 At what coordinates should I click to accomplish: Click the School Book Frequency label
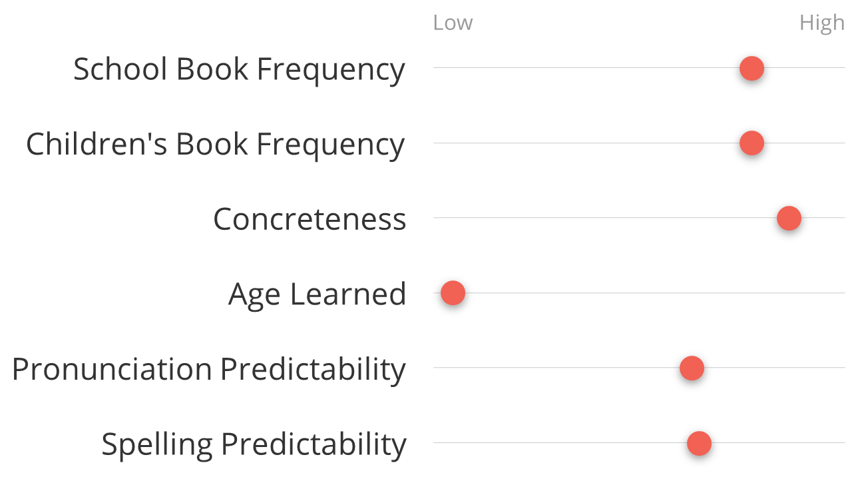point(239,69)
